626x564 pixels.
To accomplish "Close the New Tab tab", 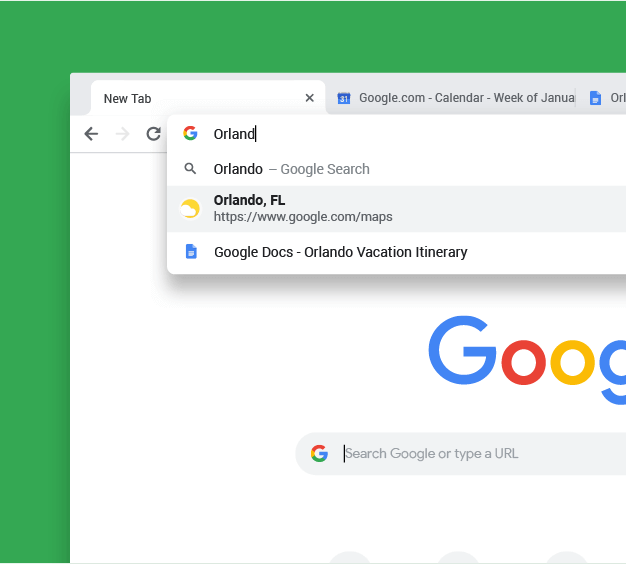I will tap(309, 98).
